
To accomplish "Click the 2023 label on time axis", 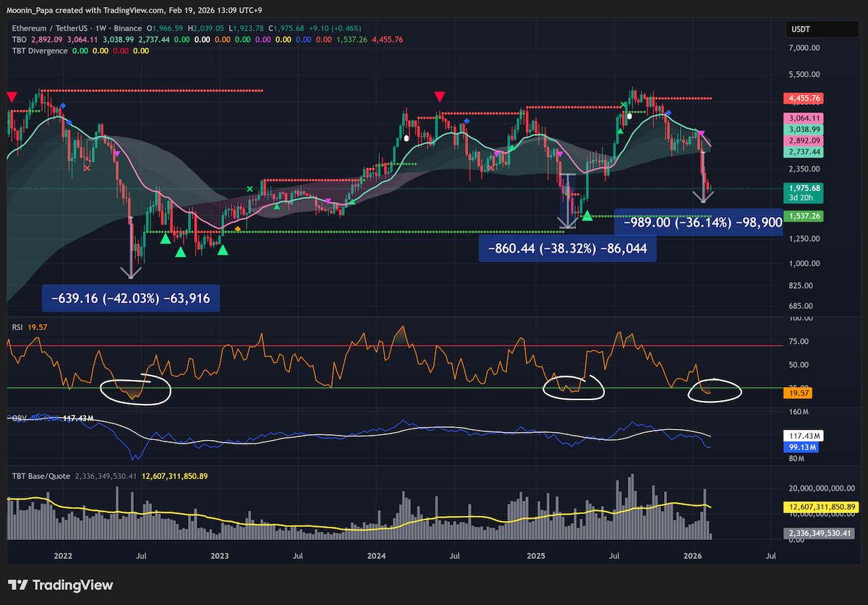I will tap(220, 556).
